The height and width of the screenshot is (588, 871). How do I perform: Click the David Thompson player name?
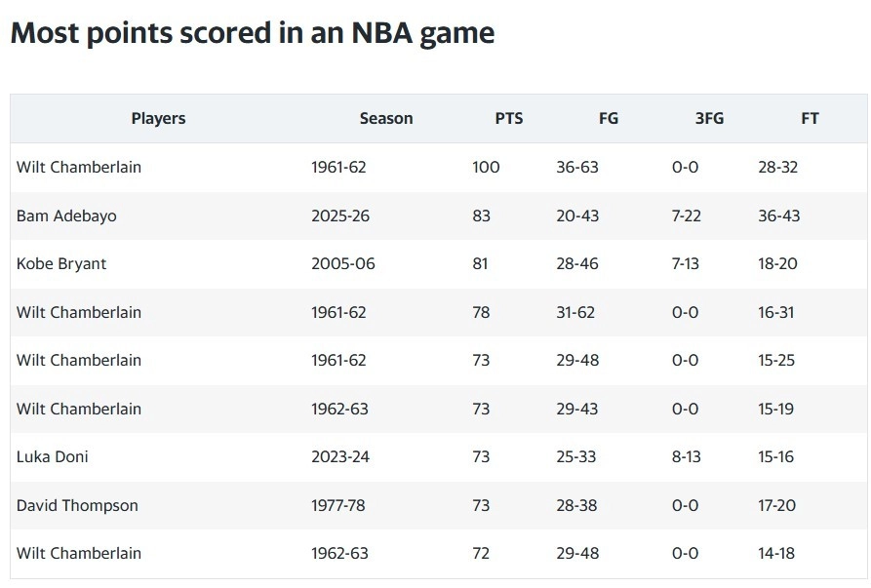click(x=77, y=505)
